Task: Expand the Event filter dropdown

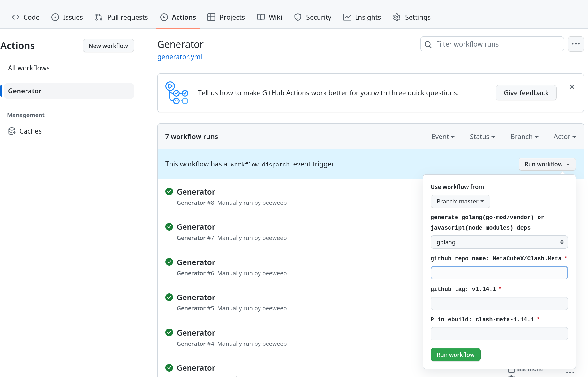Action: coord(443,137)
